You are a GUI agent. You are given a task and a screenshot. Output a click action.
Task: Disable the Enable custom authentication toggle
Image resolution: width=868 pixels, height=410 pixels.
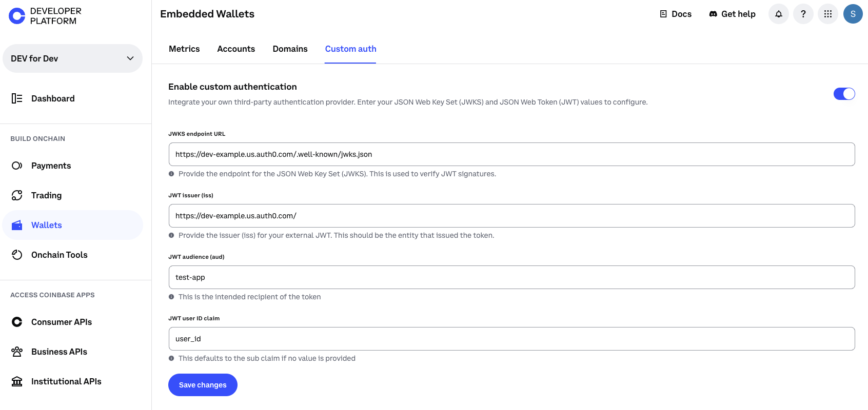(x=844, y=94)
